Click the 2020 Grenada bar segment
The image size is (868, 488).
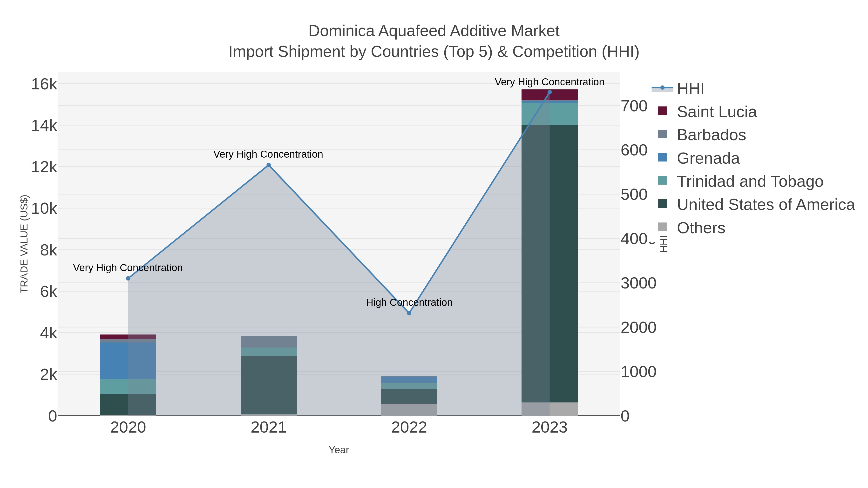click(128, 361)
